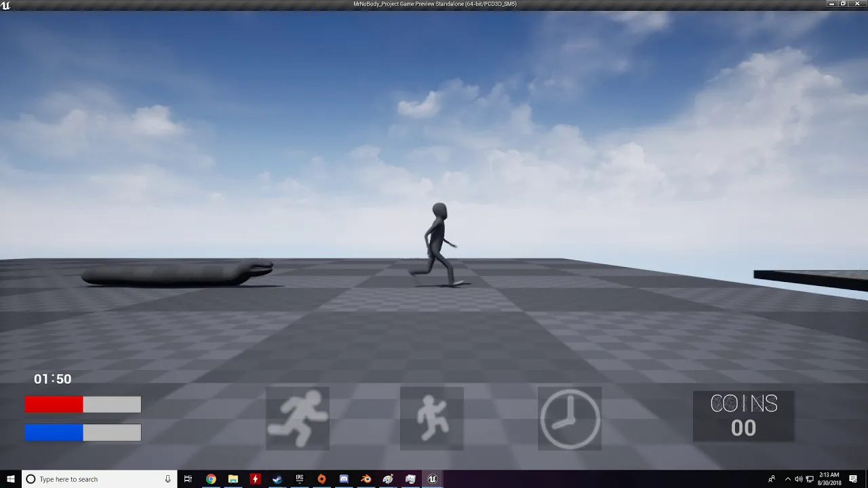Viewport: 868px width, 488px height.
Task: Open Task View from the taskbar
Action: point(189,479)
